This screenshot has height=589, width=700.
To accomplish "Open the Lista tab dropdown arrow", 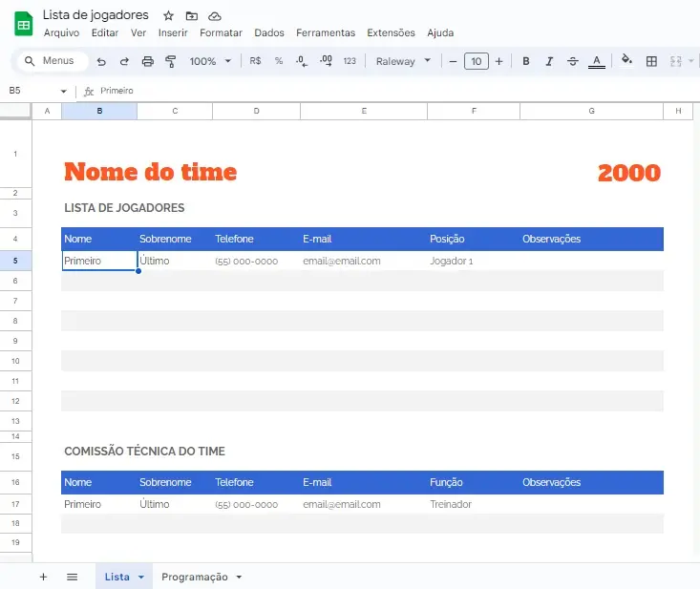I will [141, 577].
